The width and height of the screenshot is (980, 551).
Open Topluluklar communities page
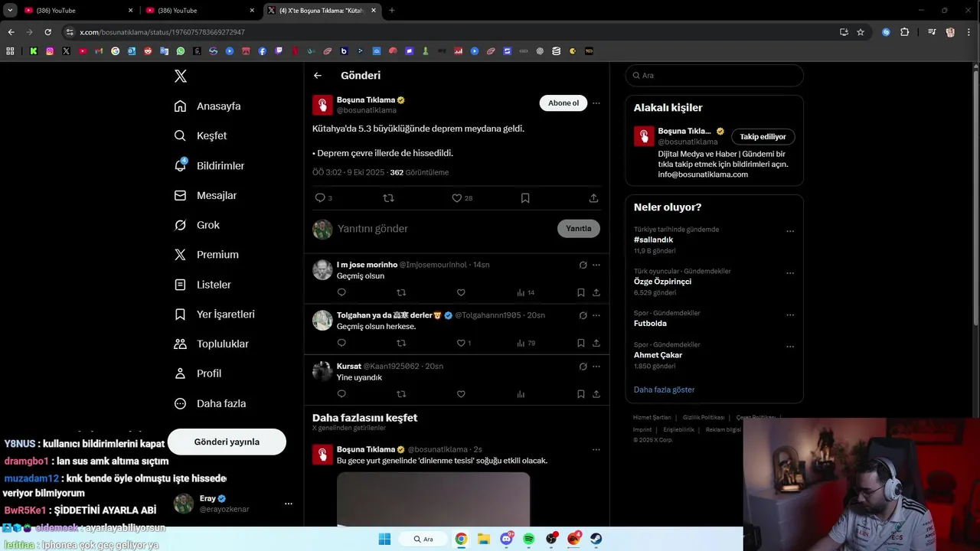[x=211, y=344]
